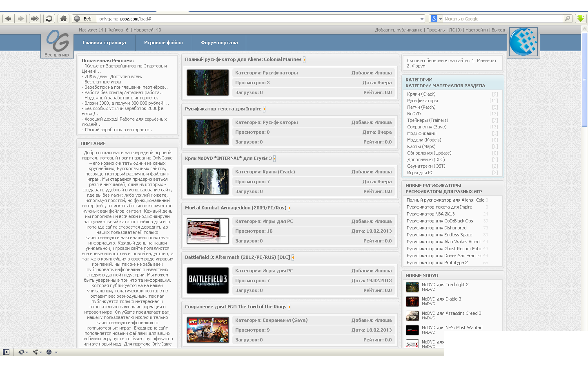
Task: Click the green download arrow icon
Action: coord(581,18)
